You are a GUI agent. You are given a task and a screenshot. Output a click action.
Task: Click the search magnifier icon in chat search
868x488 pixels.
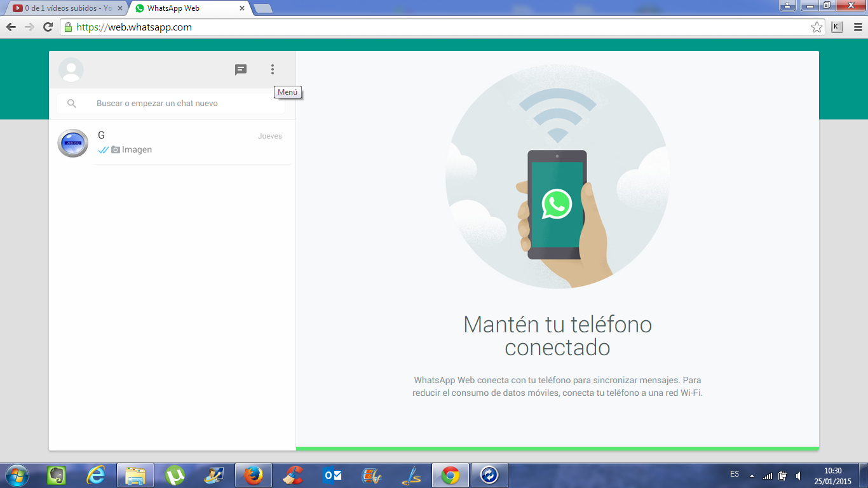(x=72, y=104)
